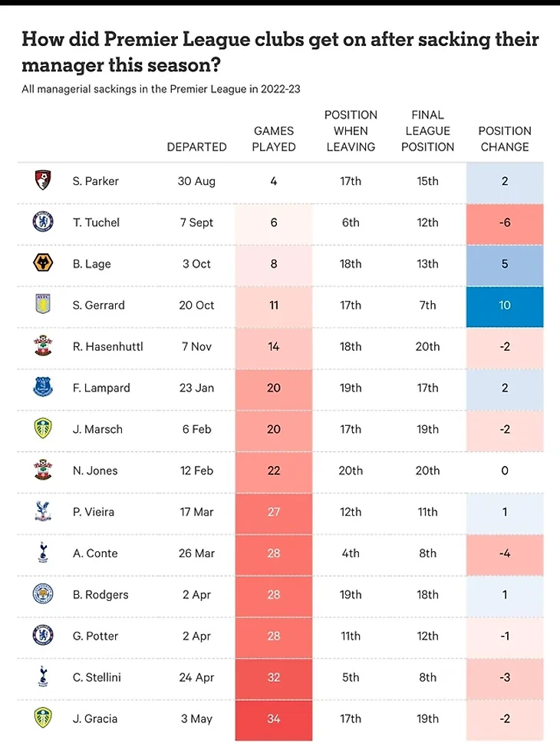Select manager name C. Stellini
The image size is (560, 753).
(97, 677)
